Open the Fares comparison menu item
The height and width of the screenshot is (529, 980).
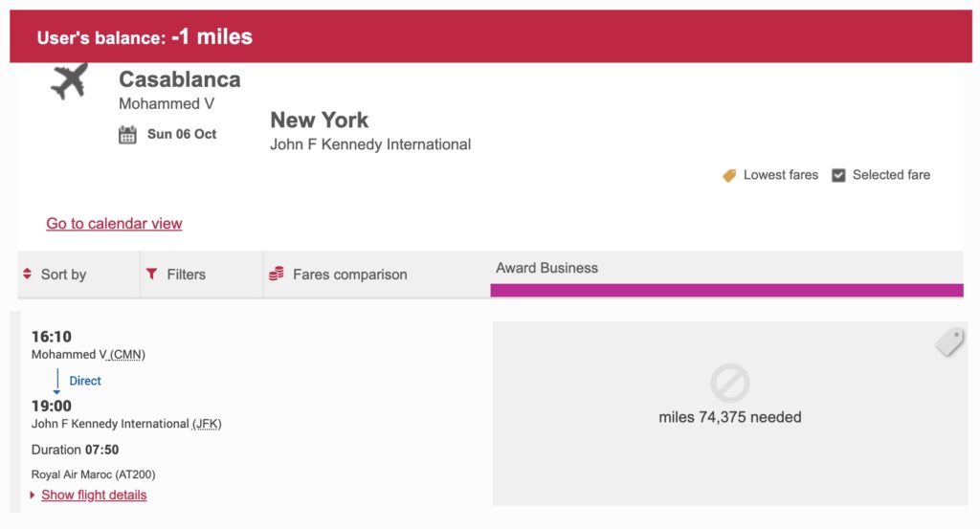click(x=349, y=275)
